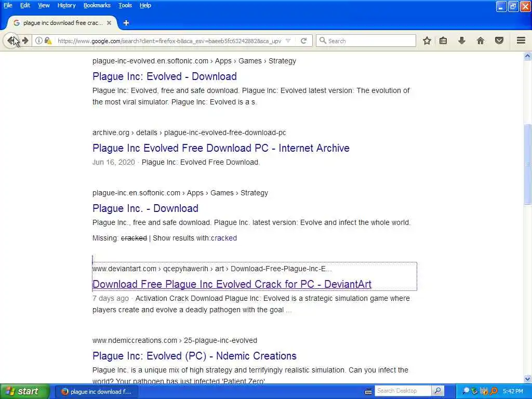Go back with the Back arrow button
This screenshot has height=399, width=532.
pos(12,41)
